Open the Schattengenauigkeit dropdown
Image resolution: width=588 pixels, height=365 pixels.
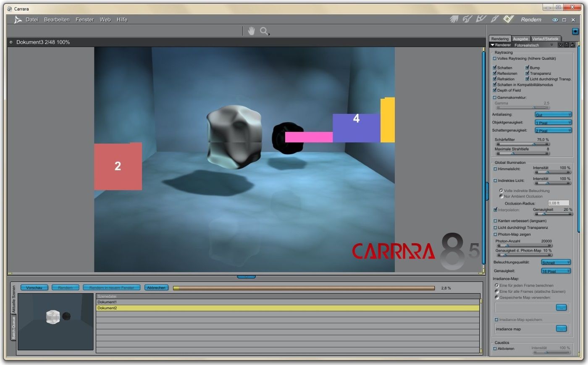(x=553, y=130)
